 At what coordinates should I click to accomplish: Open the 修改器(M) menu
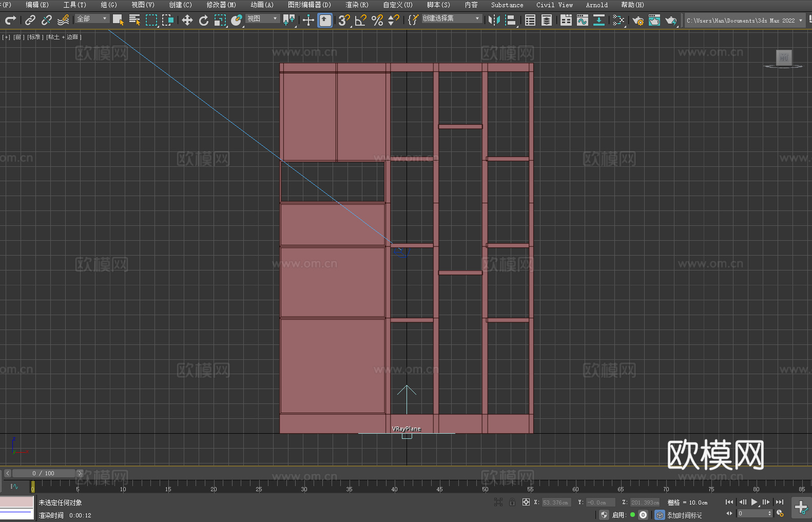(x=221, y=5)
